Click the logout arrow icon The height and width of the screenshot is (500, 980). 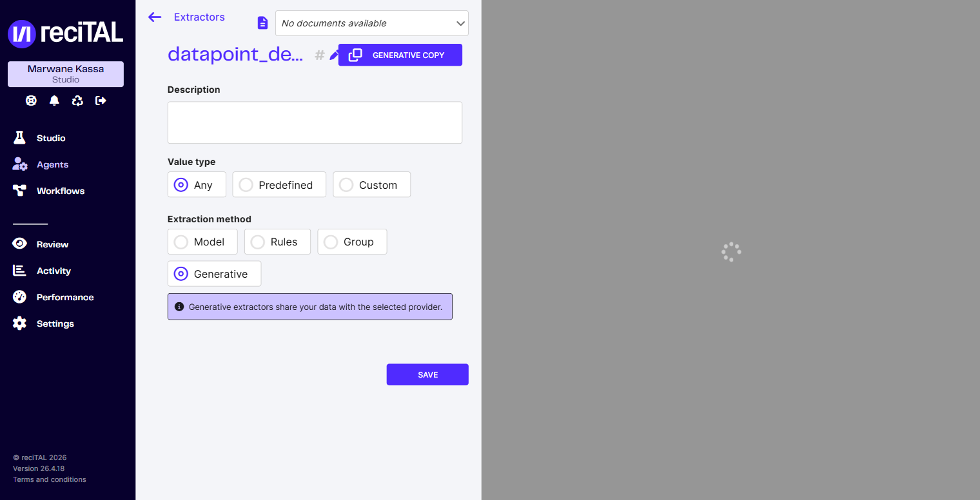pyautogui.click(x=101, y=101)
